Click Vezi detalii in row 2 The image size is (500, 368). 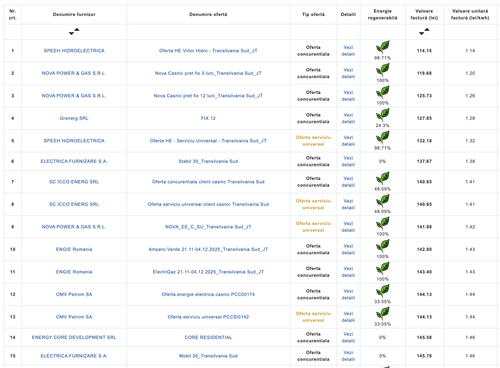(348, 73)
